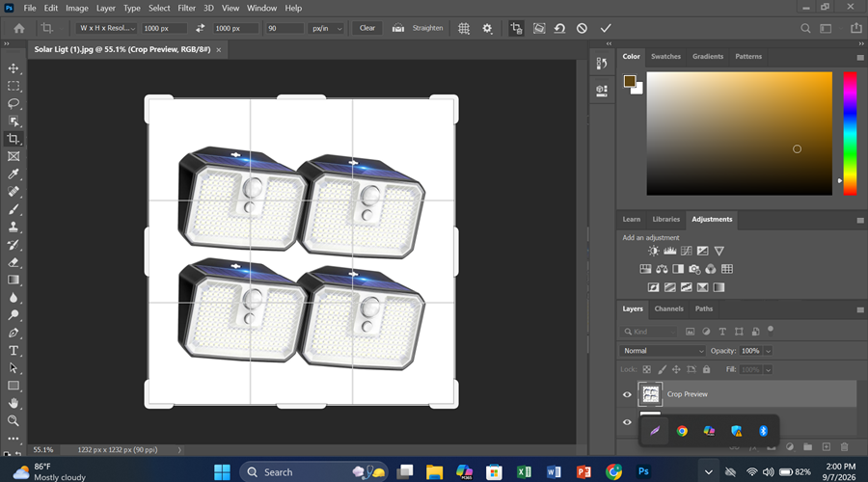Add a Levels adjustment
The height and width of the screenshot is (482, 868).
(x=670, y=252)
